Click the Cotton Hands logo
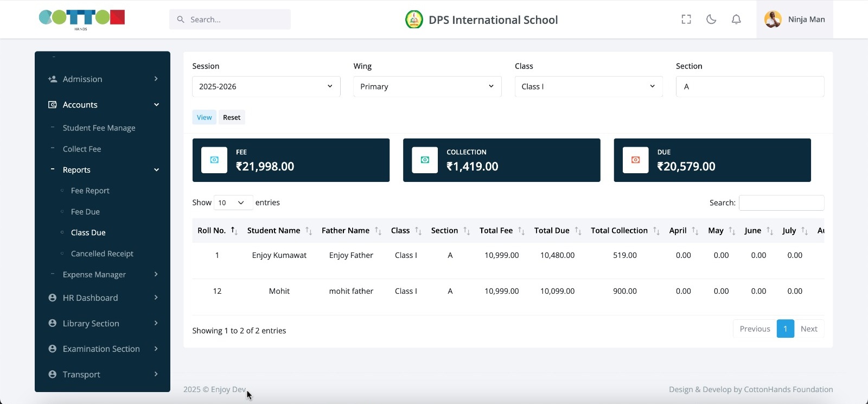The image size is (868, 404). [82, 19]
